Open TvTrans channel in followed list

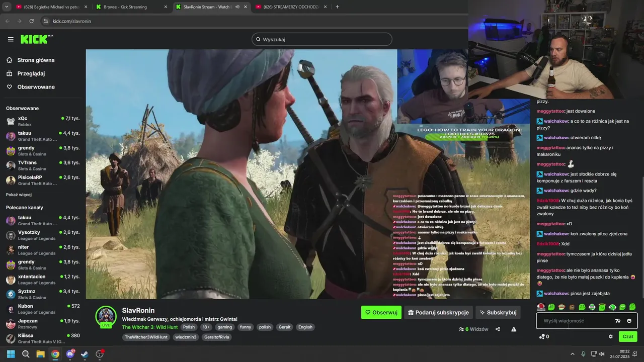pyautogui.click(x=43, y=165)
